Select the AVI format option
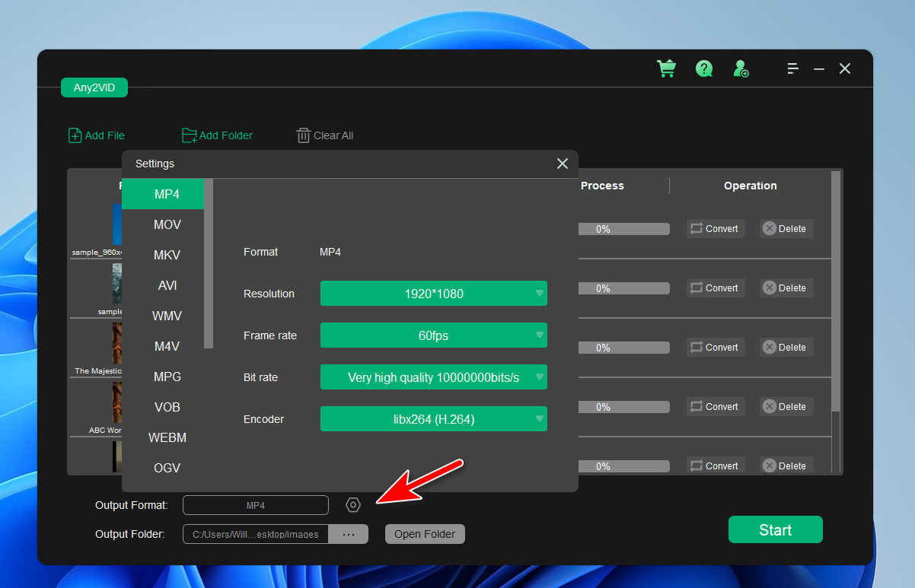The height and width of the screenshot is (588, 915). tap(167, 285)
